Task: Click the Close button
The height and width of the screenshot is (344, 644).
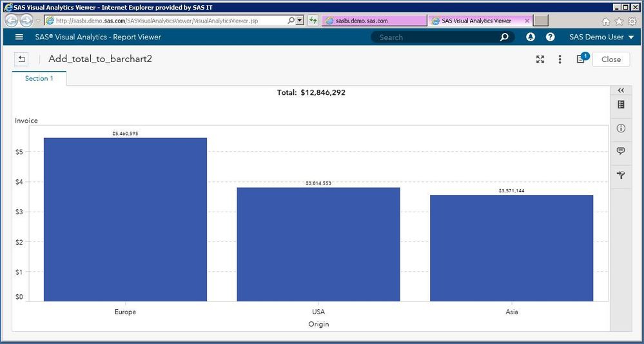Action: pyautogui.click(x=610, y=59)
